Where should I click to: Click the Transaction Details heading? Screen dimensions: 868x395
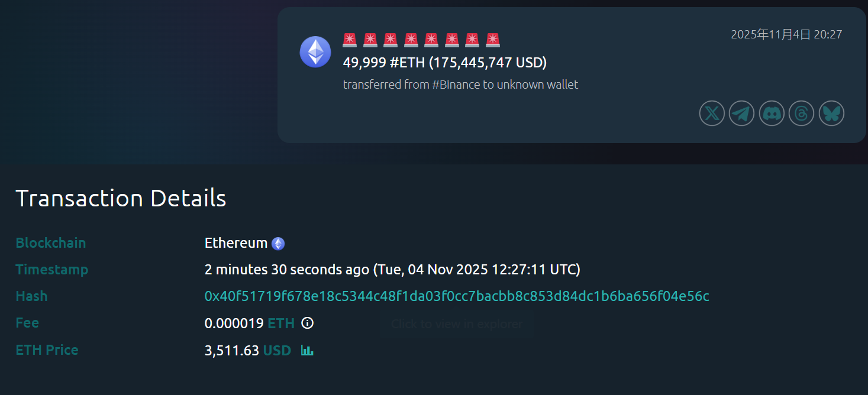[x=120, y=198]
